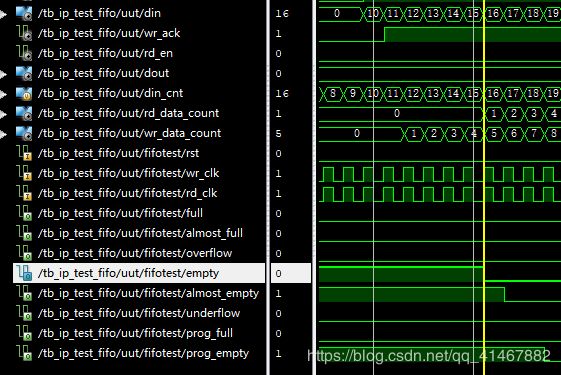Select the fifotest/almost_full signal name
This screenshot has height=375, width=561.
coord(140,233)
